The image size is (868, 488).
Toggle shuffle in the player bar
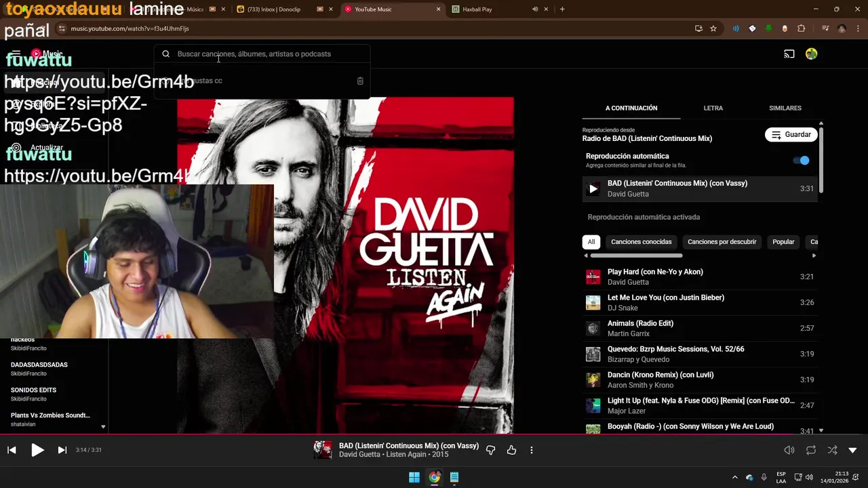coord(832,450)
